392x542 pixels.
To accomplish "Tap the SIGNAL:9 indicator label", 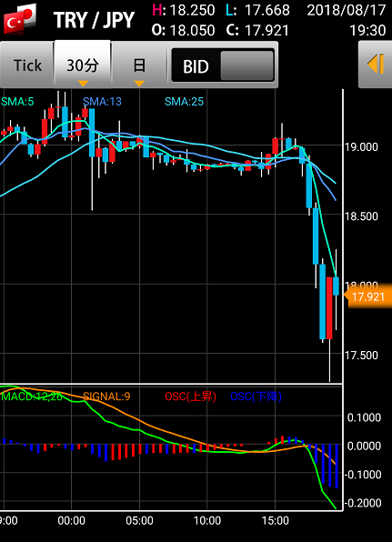I will pos(106,396).
